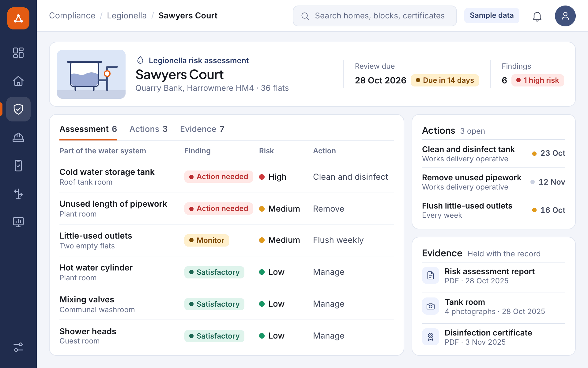Screen dimensions: 588x368
Task: Click the water tank illustration thumbnail
Action: coord(91,74)
